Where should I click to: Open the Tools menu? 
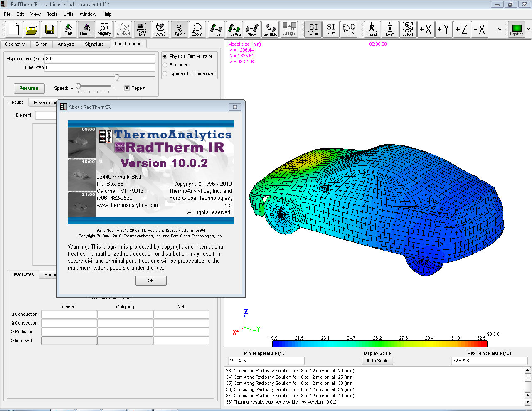coord(52,14)
